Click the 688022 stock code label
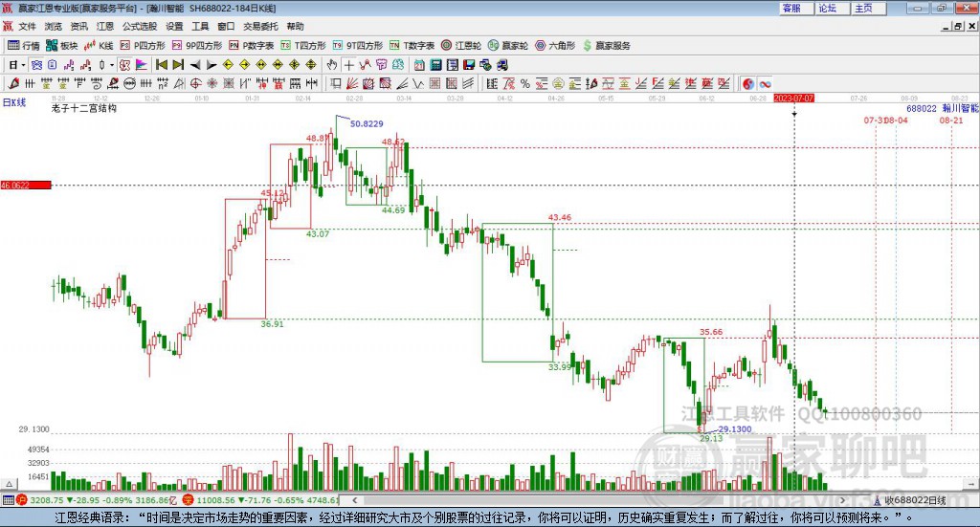 pos(922,109)
